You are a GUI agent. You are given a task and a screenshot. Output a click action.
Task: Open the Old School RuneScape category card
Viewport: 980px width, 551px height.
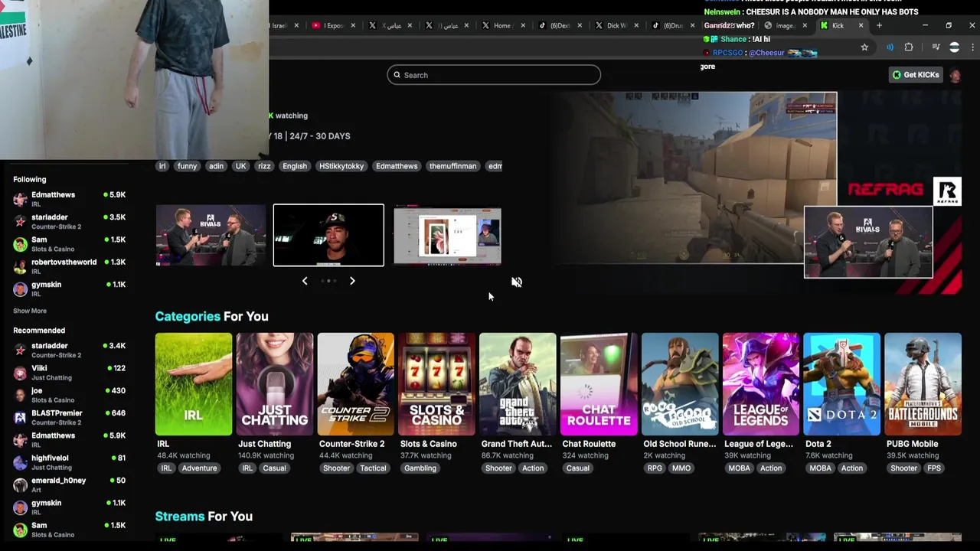680,384
